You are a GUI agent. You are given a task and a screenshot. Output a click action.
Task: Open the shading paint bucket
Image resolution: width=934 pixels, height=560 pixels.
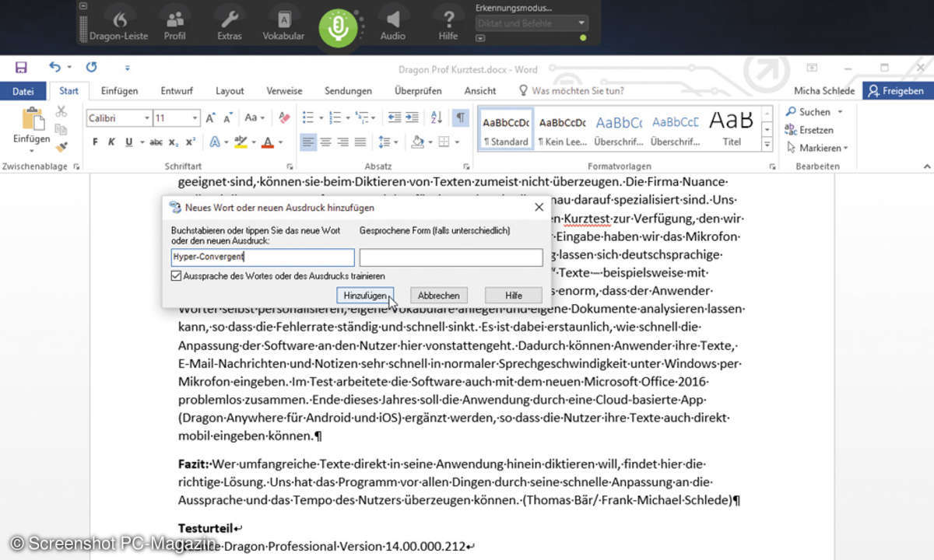click(x=418, y=142)
